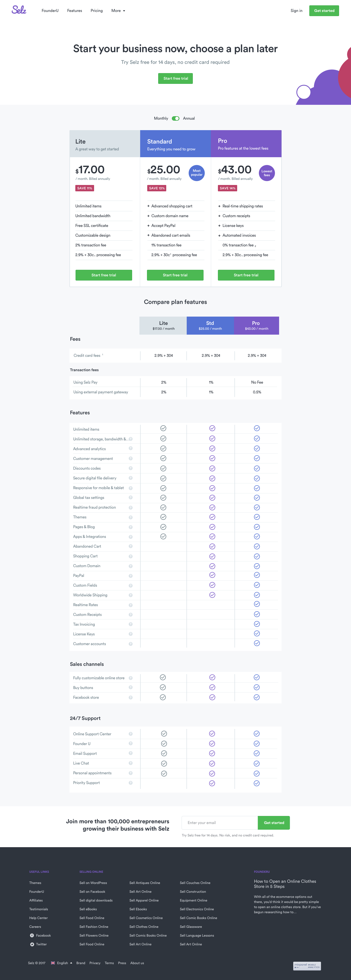This screenshot has width=351, height=980.
Task: Click help icon for Buy buttons
Action: 130,688
